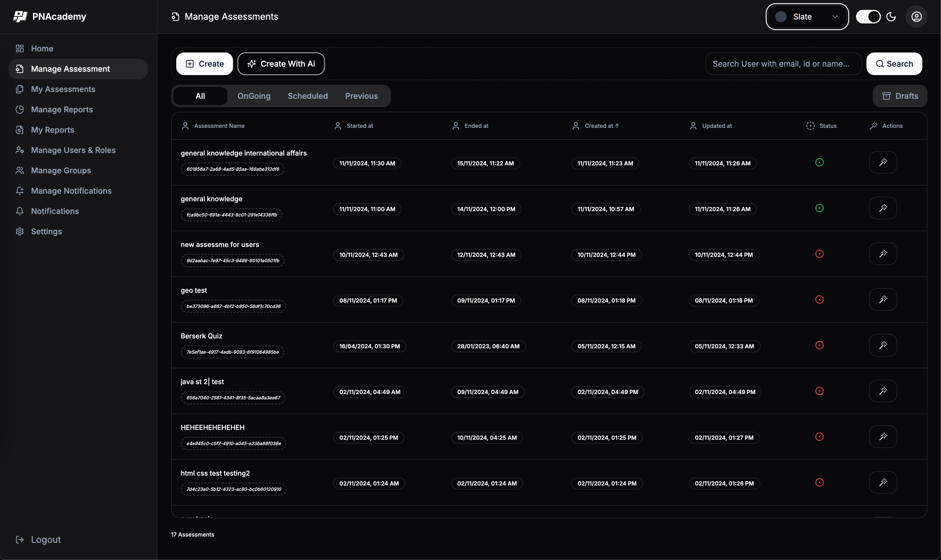Select the My Reports sidebar icon
Image resolution: width=941 pixels, height=560 pixels.
20,130
